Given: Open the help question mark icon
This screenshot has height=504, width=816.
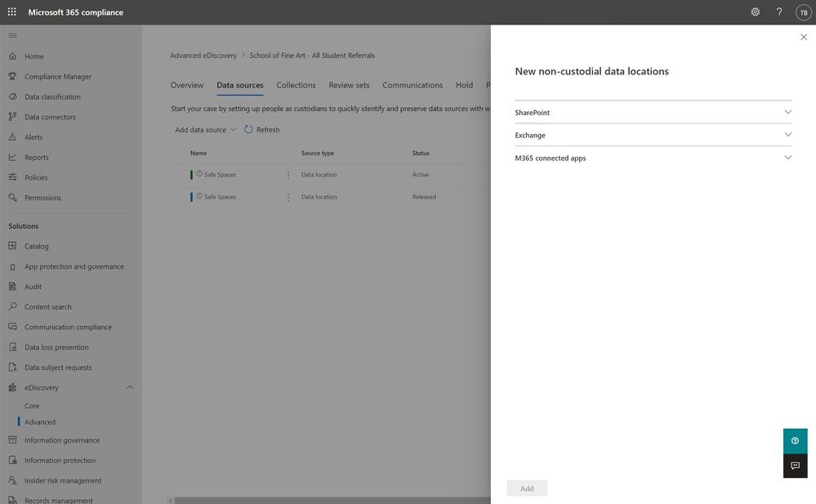Looking at the screenshot, I should tap(779, 11).
